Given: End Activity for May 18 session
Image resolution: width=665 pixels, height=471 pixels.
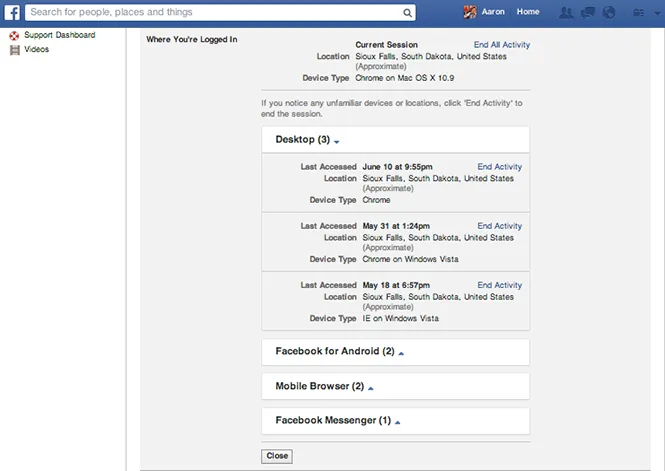Looking at the screenshot, I should [x=500, y=285].
